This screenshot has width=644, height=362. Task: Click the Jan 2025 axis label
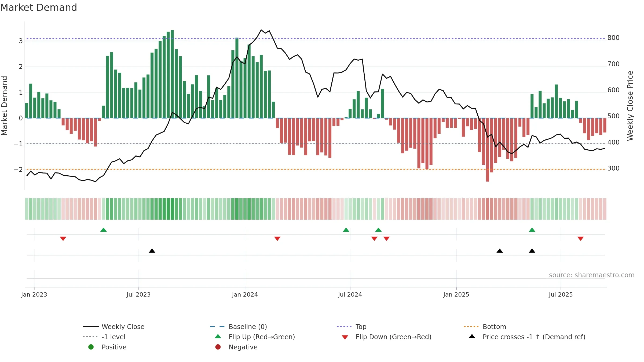(x=456, y=295)
